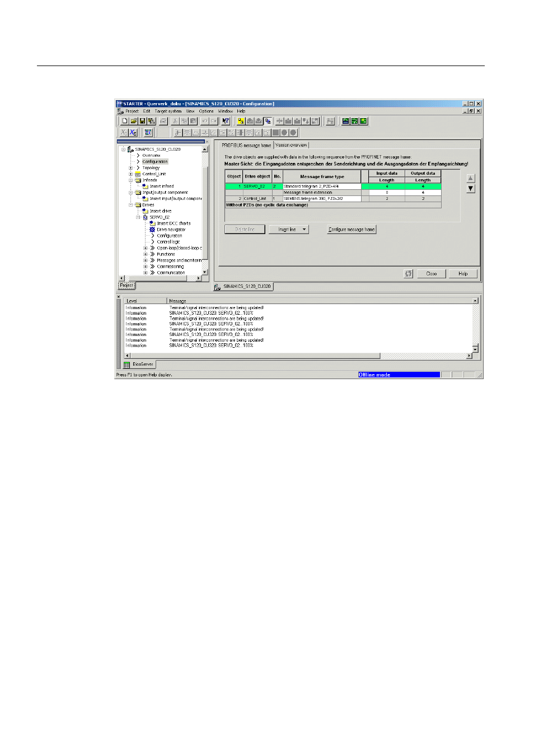Move line down with black down arrow
The width and height of the screenshot is (534, 756).
pyautogui.click(x=471, y=189)
